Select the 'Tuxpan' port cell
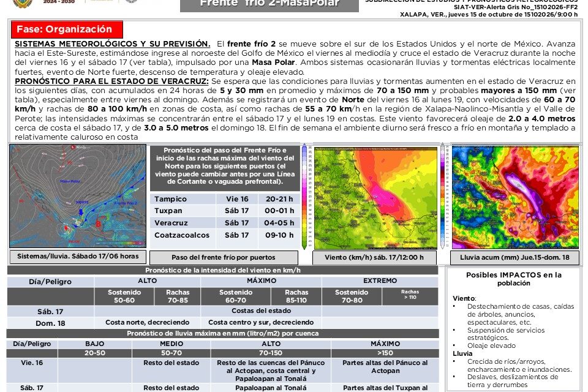Viewport: 588px width, 392px height. 183,211
